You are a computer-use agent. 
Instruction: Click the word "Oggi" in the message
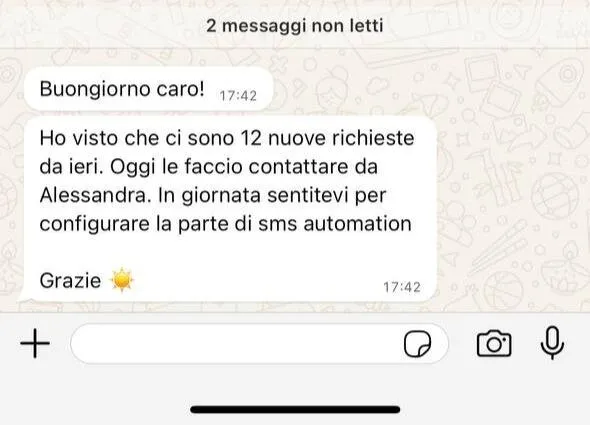(x=132, y=168)
